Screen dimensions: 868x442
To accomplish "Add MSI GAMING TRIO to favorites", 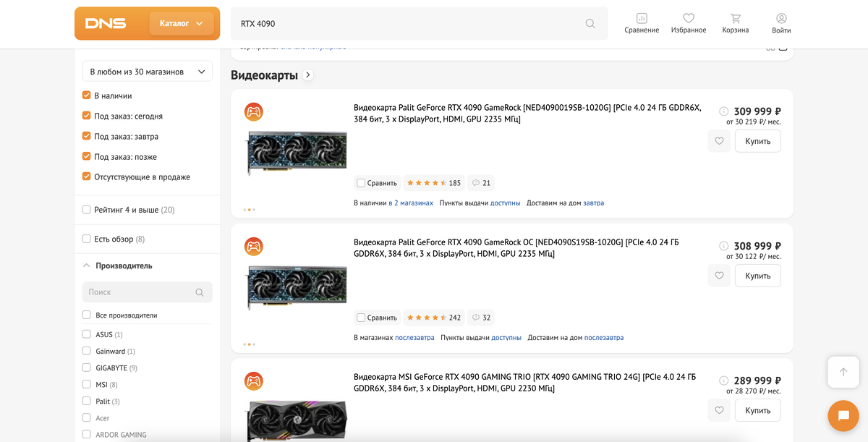I will [719, 410].
